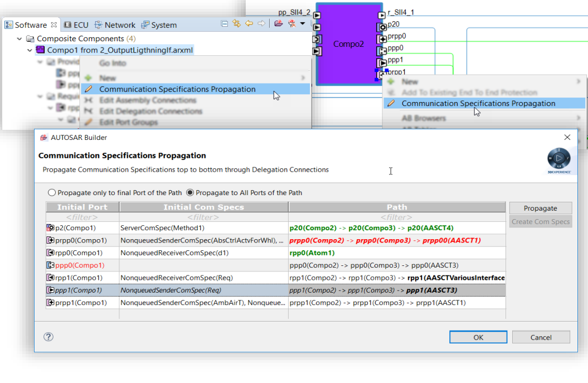Viewport: 588px width, 383px height.
Task: Switch to the System tab
Action: point(159,25)
